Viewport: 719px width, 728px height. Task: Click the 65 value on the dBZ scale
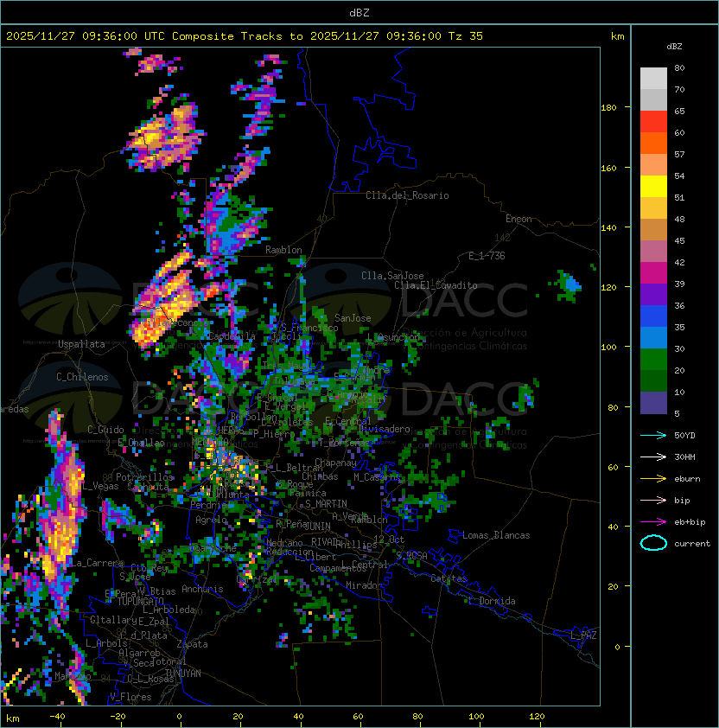point(679,111)
